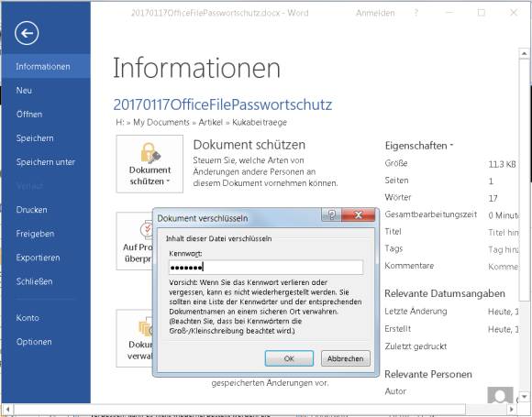Click Anmelden in the title bar

(x=375, y=13)
